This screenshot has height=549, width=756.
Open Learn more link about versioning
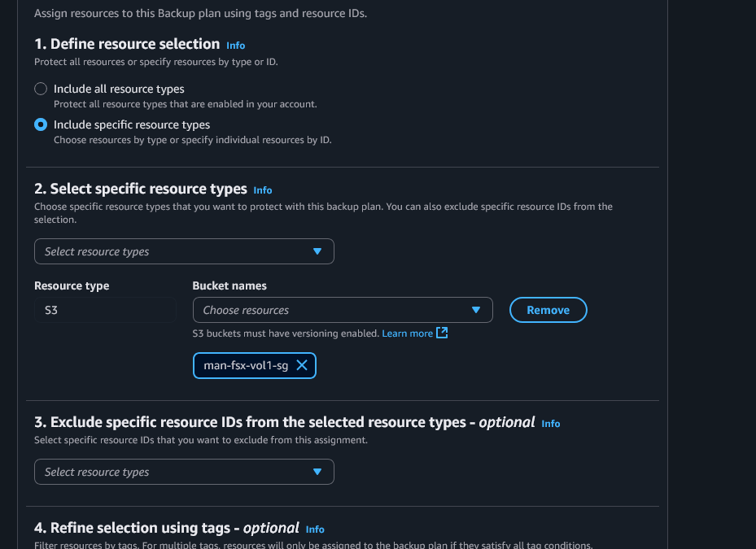tap(408, 333)
